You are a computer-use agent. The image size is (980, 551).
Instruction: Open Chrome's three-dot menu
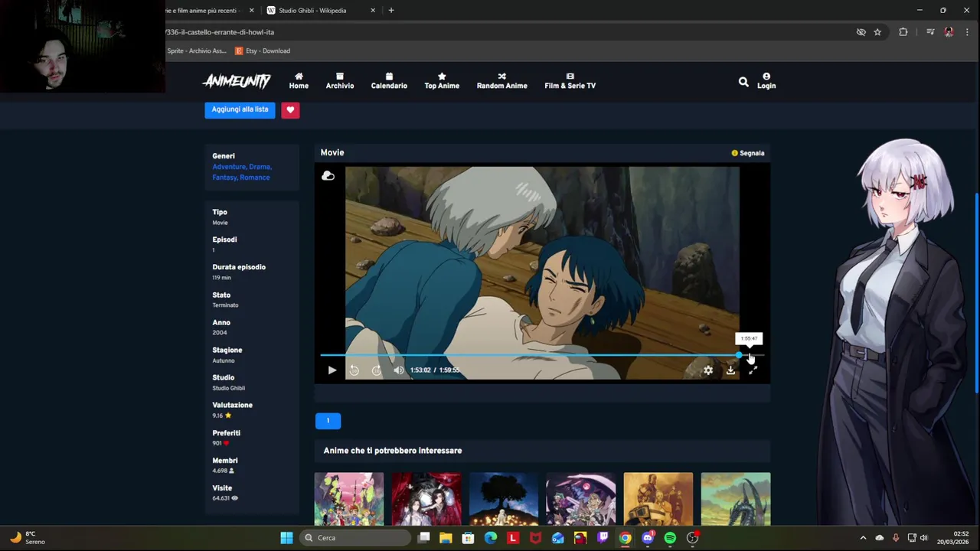click(968, 32)
